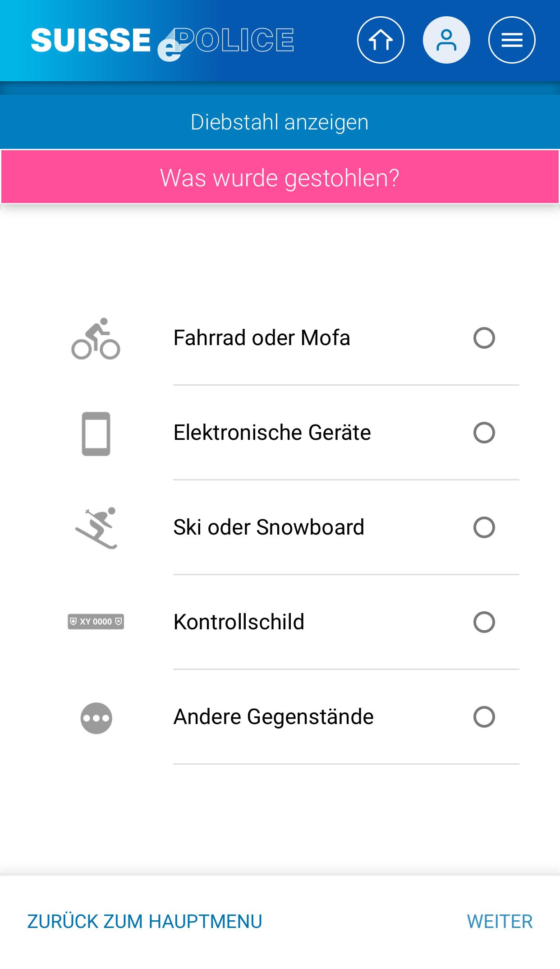This screenshot has height=969, width=560.
Task: Choose the Fahrrad oder Mofa label
Action: 262,338
